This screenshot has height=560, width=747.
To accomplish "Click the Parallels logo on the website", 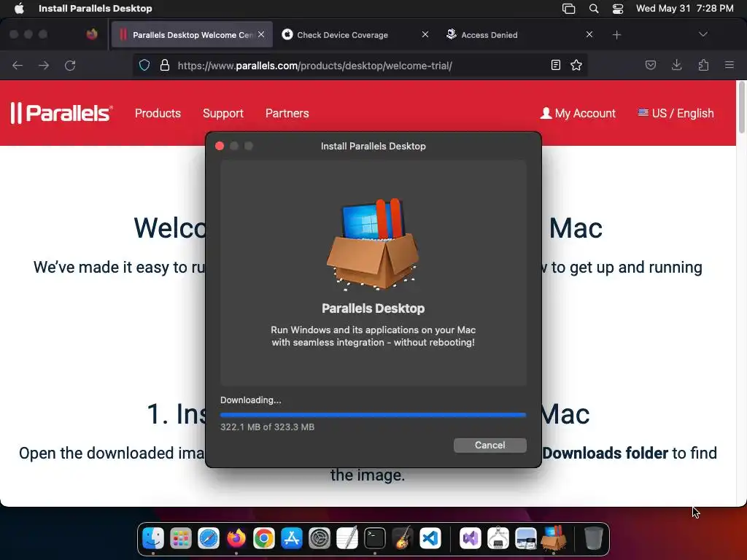I will point(62,113).
